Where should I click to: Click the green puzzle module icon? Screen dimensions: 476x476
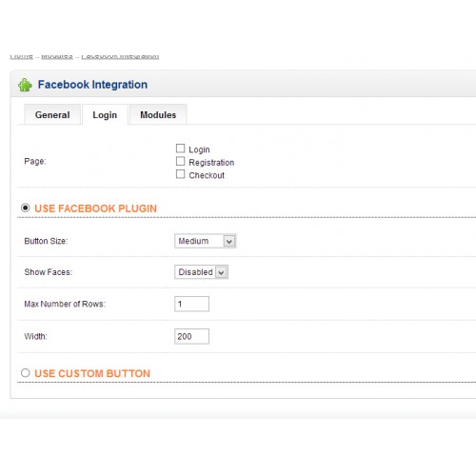click(x=25, y=85)
